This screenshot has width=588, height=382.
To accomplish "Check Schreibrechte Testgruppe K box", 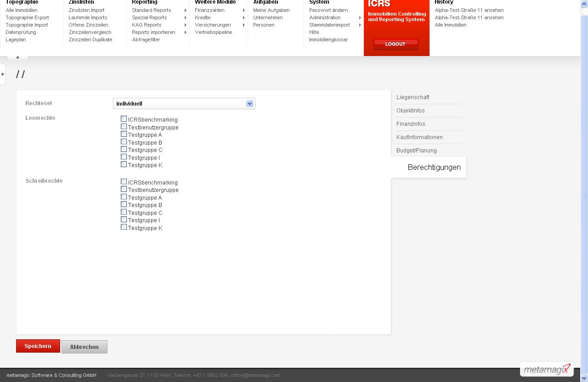I will click(x=124, y=227).
